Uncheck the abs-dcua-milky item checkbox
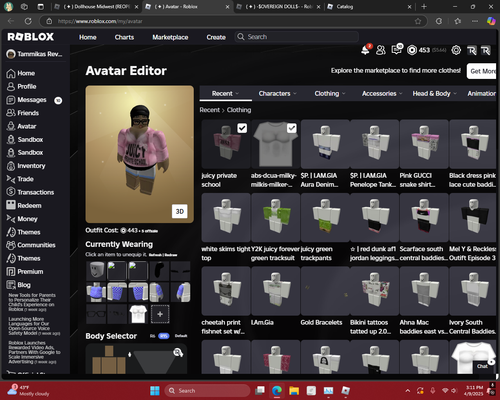The width and height of the screenshot is (500, 400). pos(292,128)
